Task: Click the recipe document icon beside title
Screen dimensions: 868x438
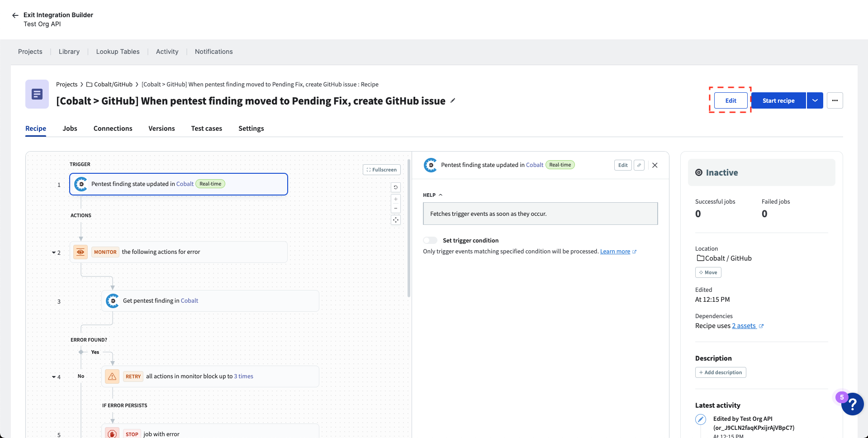Action: [x=37, y=94]
